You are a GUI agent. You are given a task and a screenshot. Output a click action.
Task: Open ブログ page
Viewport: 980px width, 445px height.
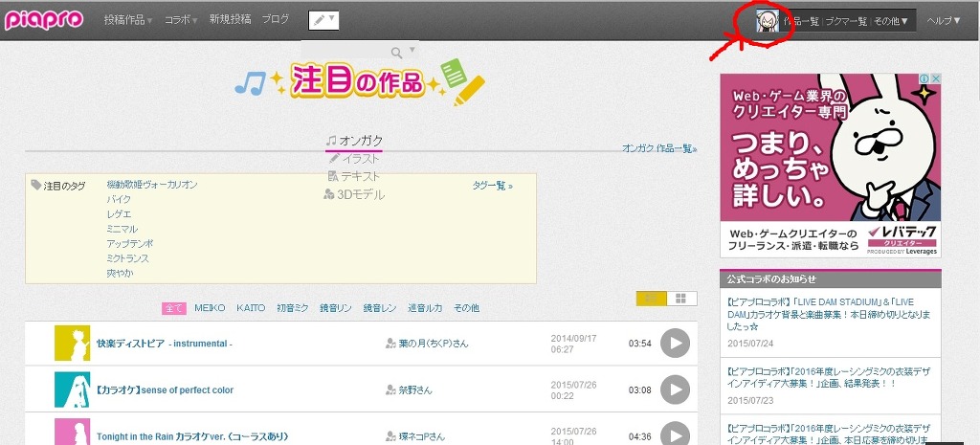pyautogui.click(x=275, y=19)
